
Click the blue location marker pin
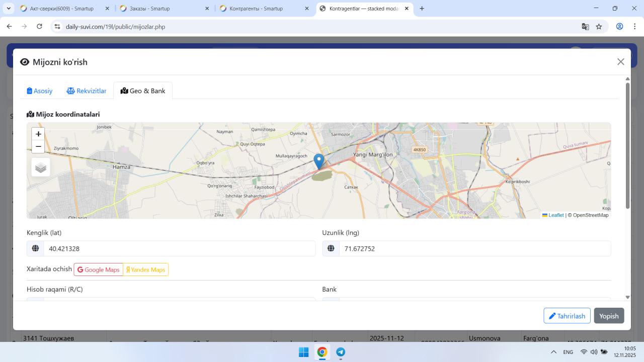coord(318,161)
